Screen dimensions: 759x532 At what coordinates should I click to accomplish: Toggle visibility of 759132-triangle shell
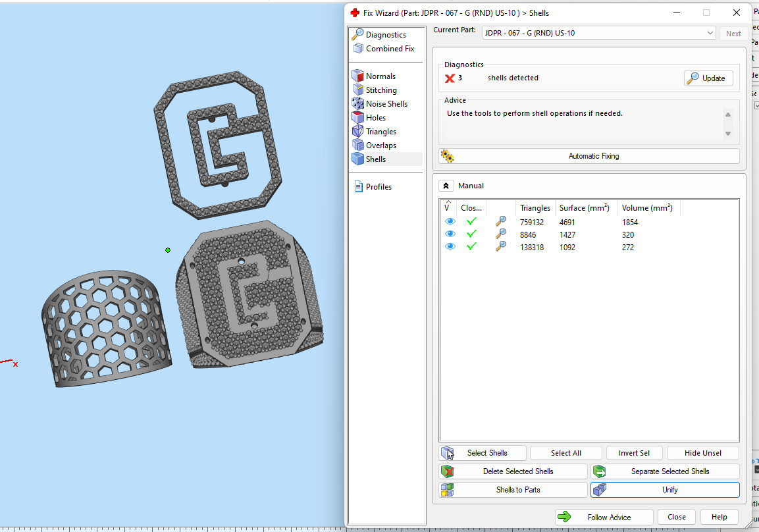[450, 222]
